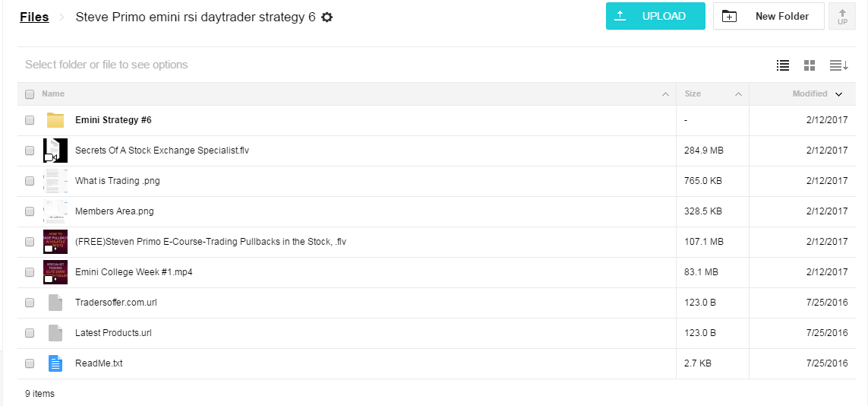Sort by Size column arrow
Viewport: 868px width, 406px height.
737,94
